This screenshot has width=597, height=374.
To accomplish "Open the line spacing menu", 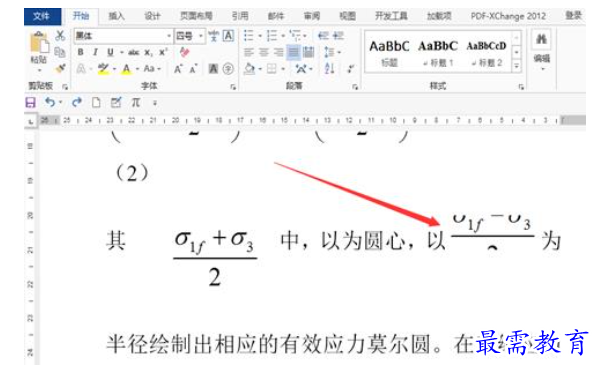I will 332,52.
